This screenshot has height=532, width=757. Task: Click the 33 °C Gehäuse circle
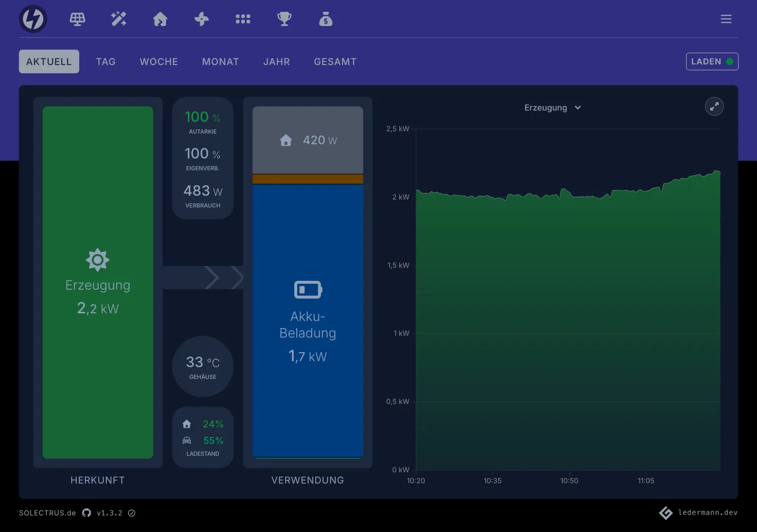[203, 366]
